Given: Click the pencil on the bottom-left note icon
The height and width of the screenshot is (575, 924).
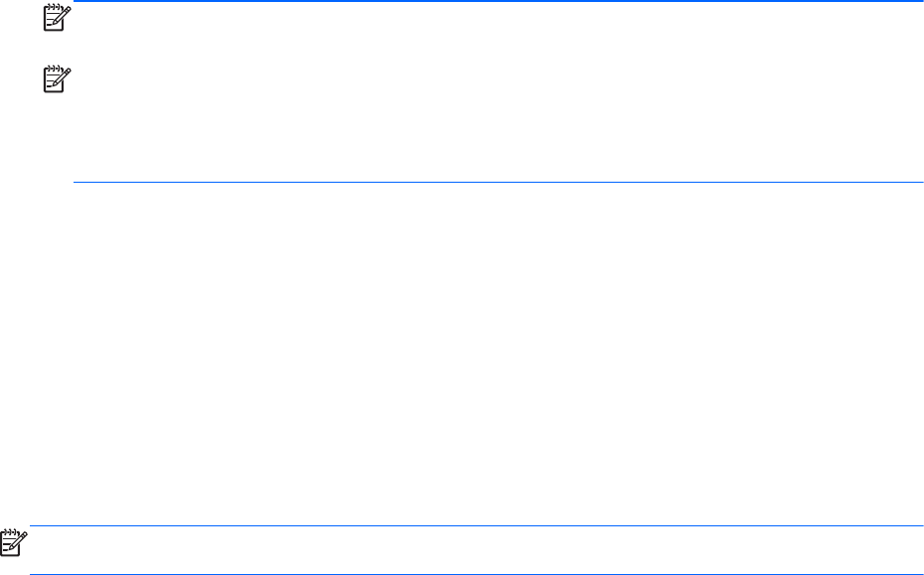Looking at the screenshot, I should (18, 540).
